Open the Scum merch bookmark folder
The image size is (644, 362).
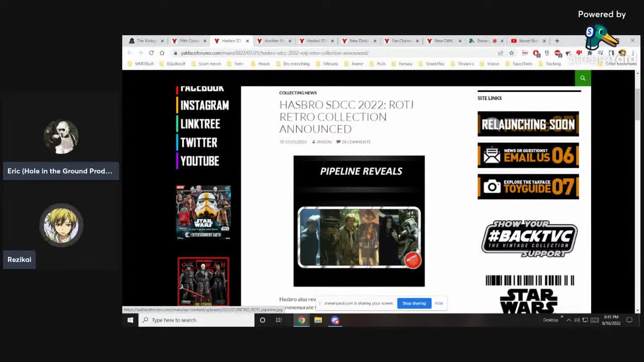point(206,64)
